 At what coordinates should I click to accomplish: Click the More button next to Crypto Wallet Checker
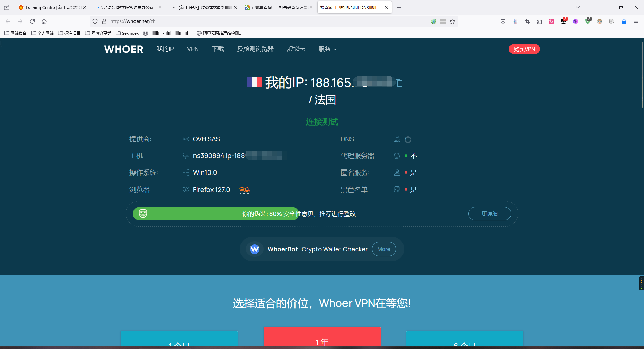384,249
